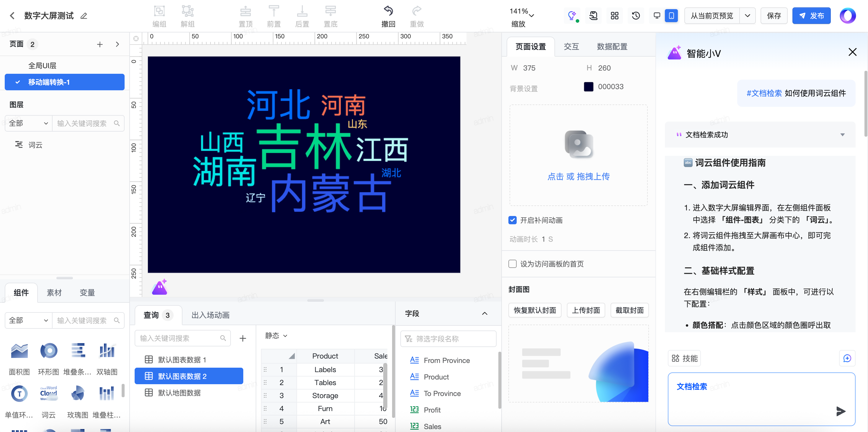Open the 出入场动画 tab

point(210,315)
